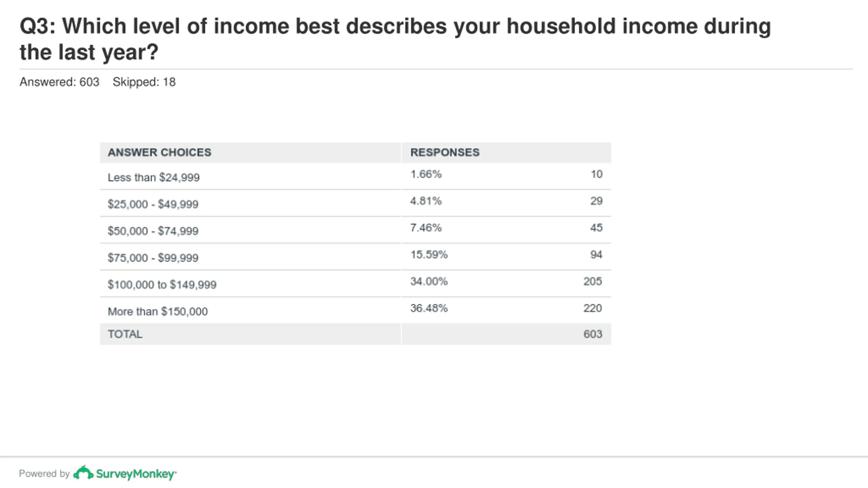Click the SurveyMonkey logo icon
868x488 pixels.
point(83,473)
